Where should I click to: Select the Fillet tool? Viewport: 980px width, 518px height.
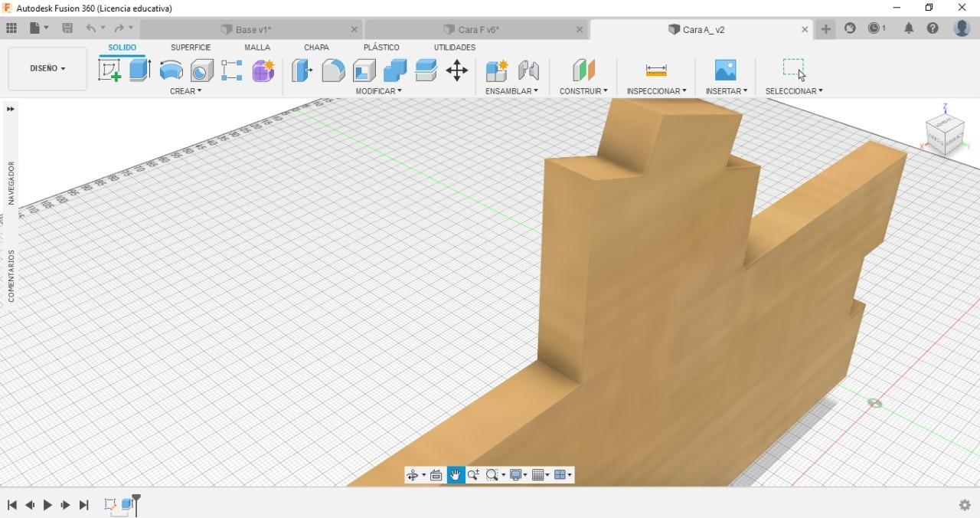point(333,70)
